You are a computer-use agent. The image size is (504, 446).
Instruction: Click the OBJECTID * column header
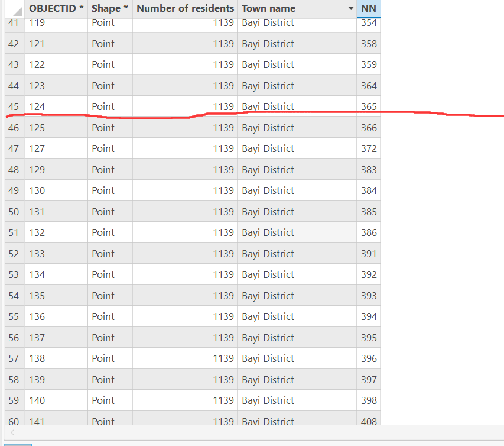point(56,8)
